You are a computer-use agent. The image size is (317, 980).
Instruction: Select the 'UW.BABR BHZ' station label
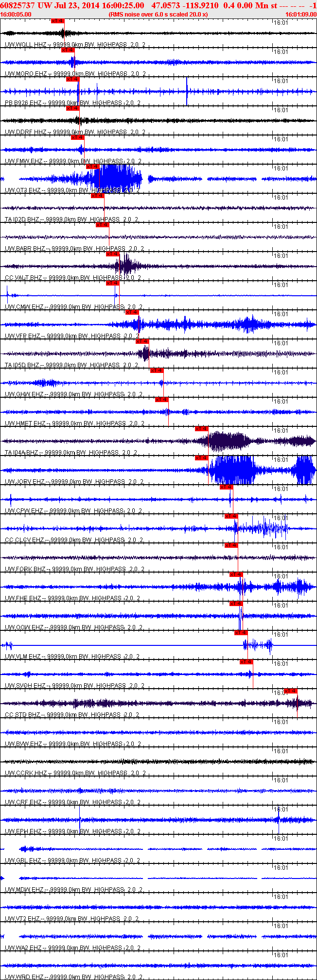coord(25,249)
